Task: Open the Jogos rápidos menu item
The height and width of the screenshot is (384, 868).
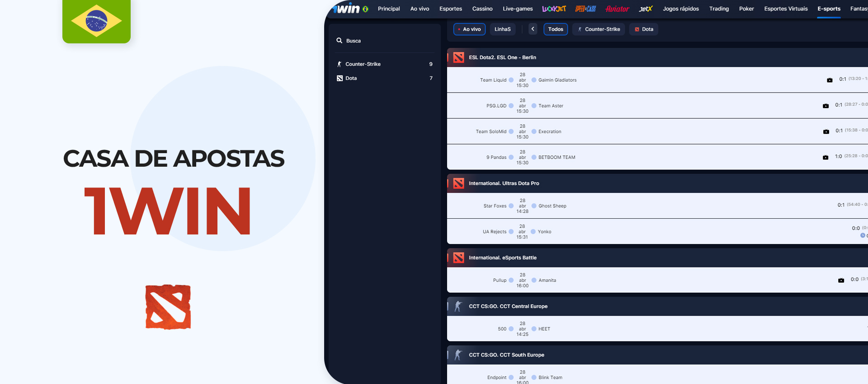Action: tap(681, 9)
